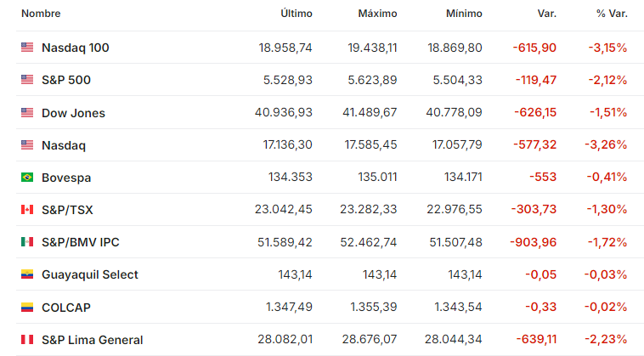This screenshot has width=644, height=356.
Task: Open the Dow Jones index page
Action: pos(74,113)
